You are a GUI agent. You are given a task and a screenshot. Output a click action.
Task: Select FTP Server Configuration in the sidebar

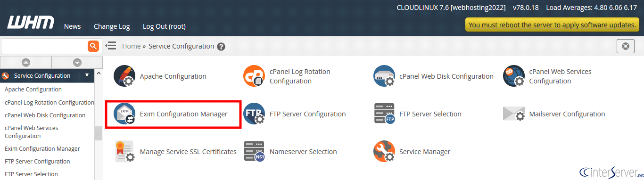[37, 161]
